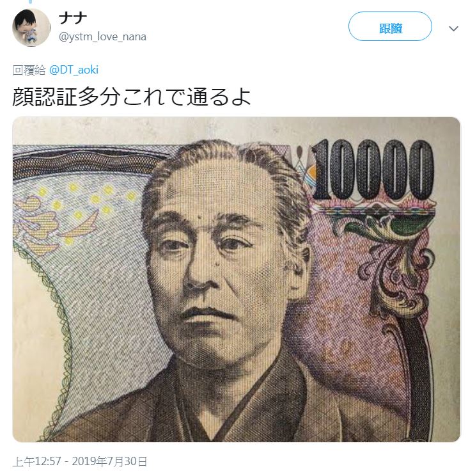The width and height of the screenshot is (468, 476).
Task: Open ナナ's profile avatar picture
Action: coord(31,28)
